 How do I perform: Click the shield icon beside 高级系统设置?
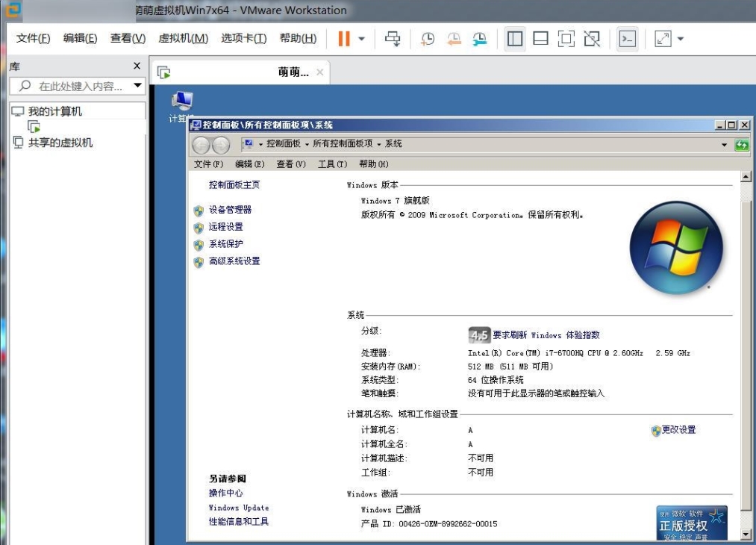pyautogui.click(x=199, y=262)
